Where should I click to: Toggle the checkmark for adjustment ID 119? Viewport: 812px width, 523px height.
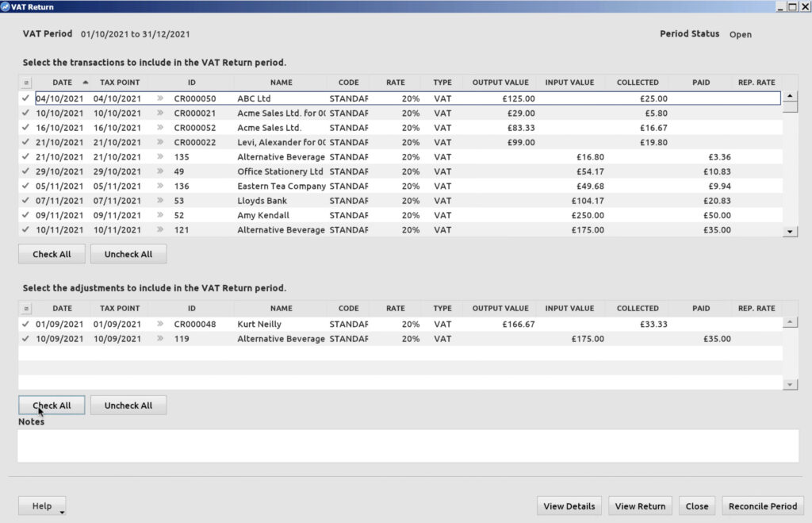[26, 339]
